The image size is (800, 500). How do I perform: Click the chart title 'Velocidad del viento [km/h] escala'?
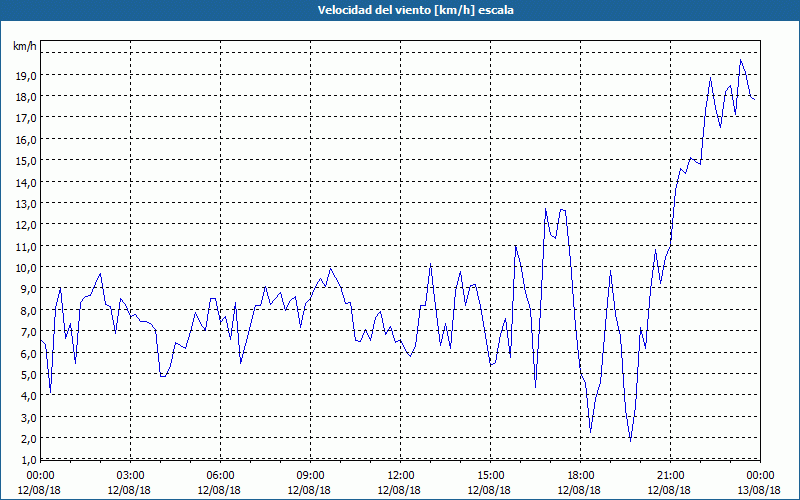pos(415,10)
